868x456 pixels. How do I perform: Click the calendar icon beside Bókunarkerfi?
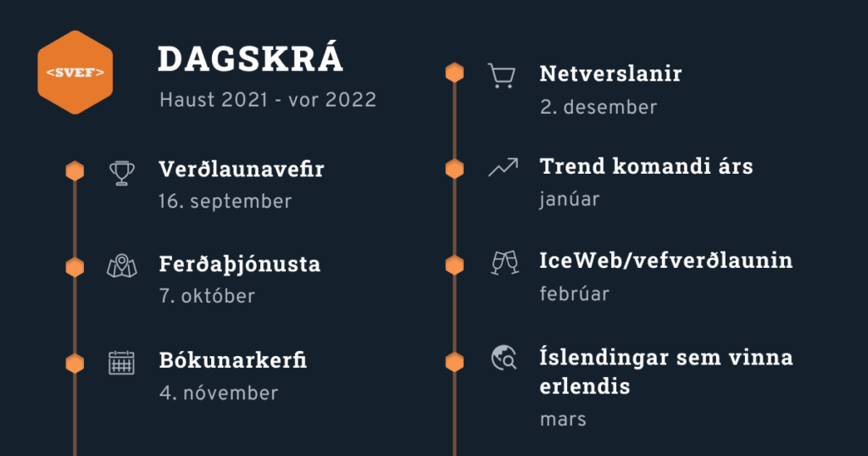[122, 363]
